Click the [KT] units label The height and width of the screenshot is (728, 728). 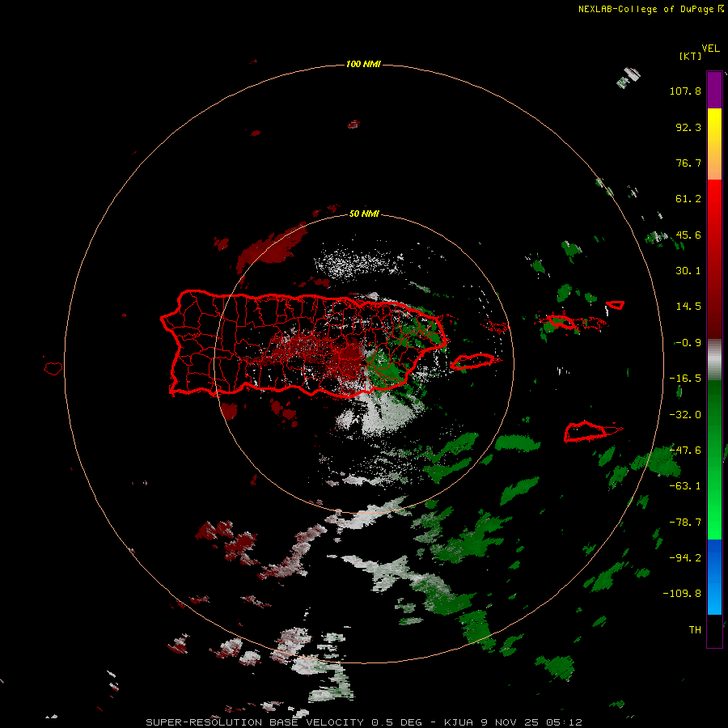coord(690,56)
